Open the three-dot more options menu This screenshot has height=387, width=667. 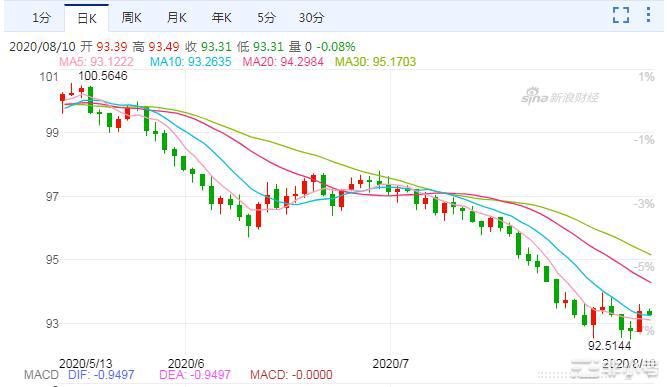coord(648,14)
